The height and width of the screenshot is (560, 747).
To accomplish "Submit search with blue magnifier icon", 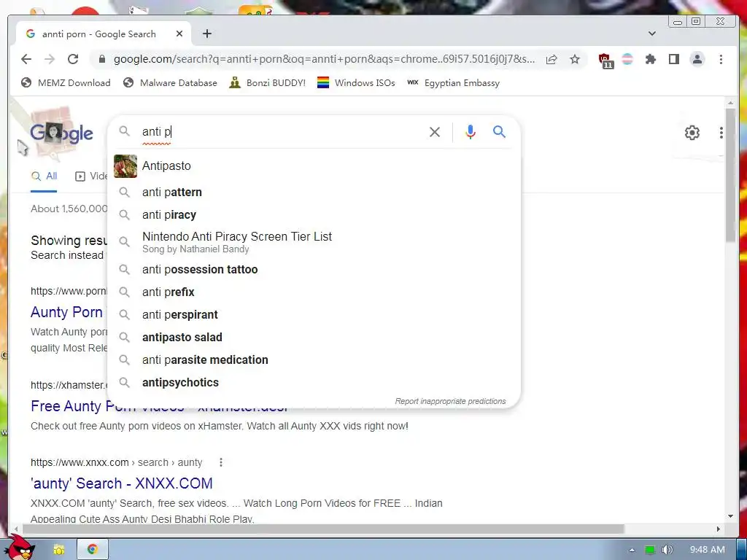I will [x=499, y=131].
